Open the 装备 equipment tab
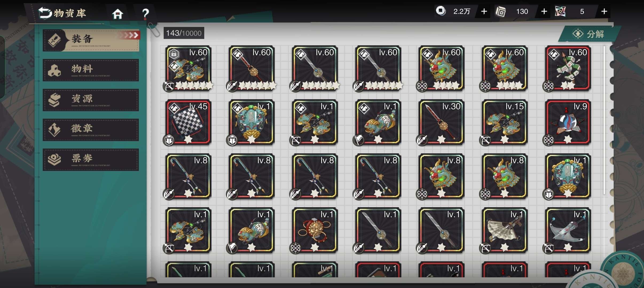The image size is (644, 288). [x=91, y=40]
